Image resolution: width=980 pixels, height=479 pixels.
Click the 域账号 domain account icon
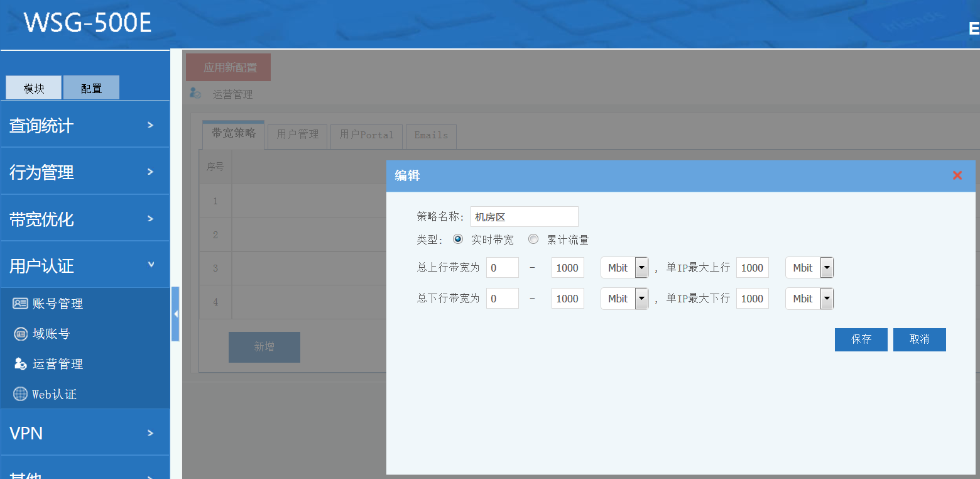coord(20,334)
